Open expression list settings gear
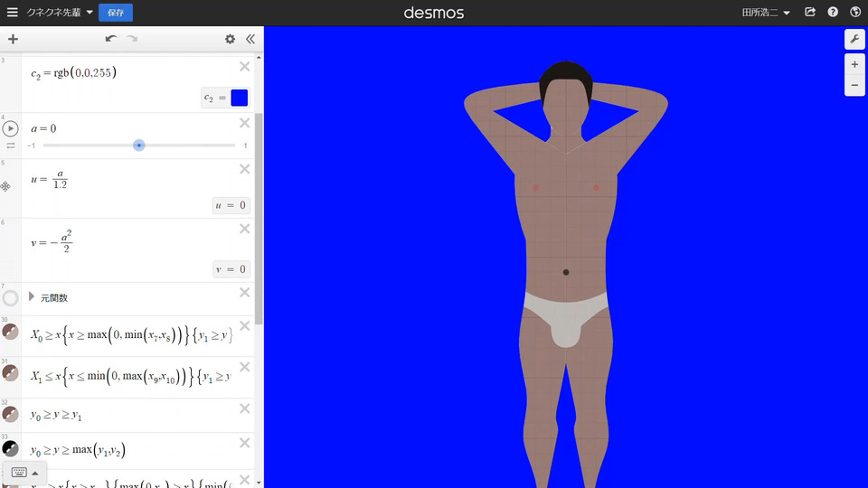The height and width of the screenshot is (488, 868). point(230,39)
